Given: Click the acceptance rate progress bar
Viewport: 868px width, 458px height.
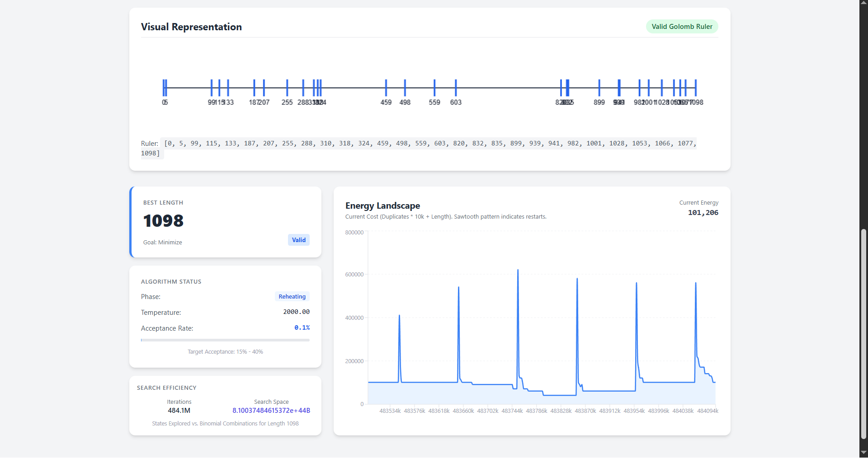Looking at the screenshot, I should tap(225, 340).
